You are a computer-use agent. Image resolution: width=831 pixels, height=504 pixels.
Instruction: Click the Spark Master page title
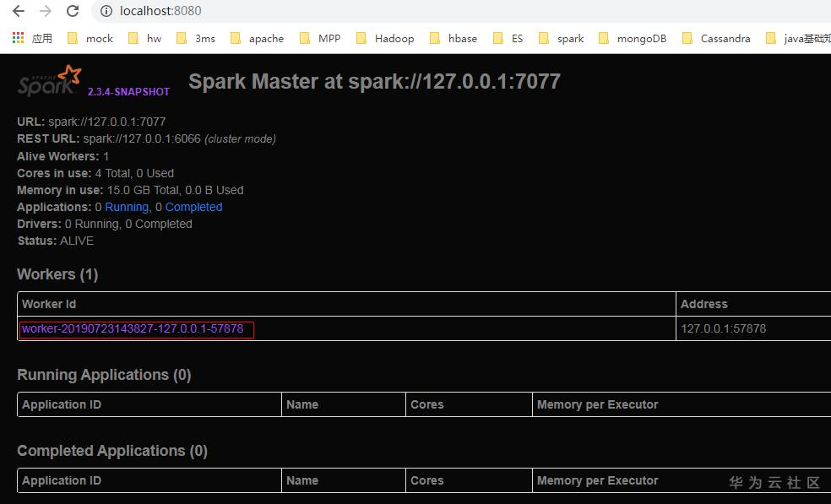coord(374,82)
